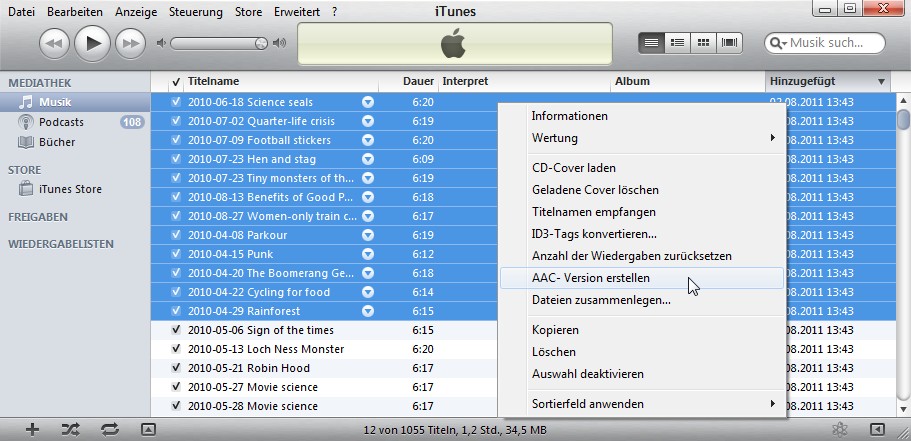
Task: Select 'Geladene Cover löschen' menu entry
Action: [x=642, y=189]
